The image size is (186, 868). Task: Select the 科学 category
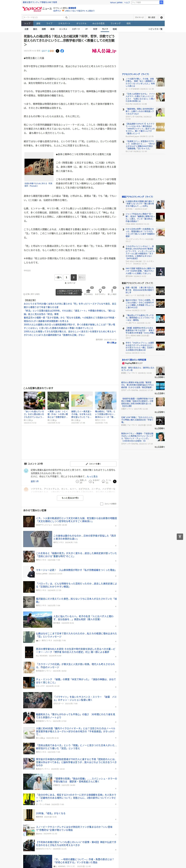95,29
